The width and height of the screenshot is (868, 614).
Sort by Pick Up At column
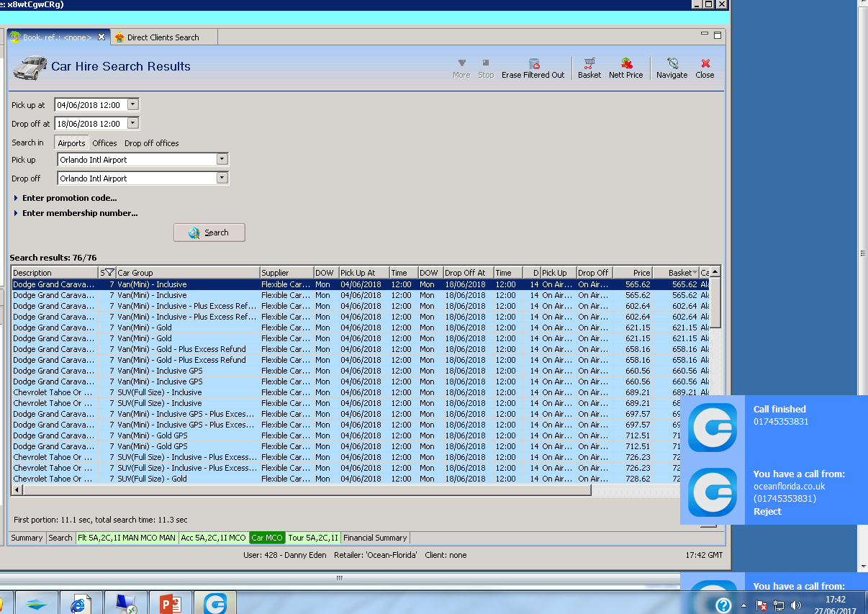coord(363,273)
